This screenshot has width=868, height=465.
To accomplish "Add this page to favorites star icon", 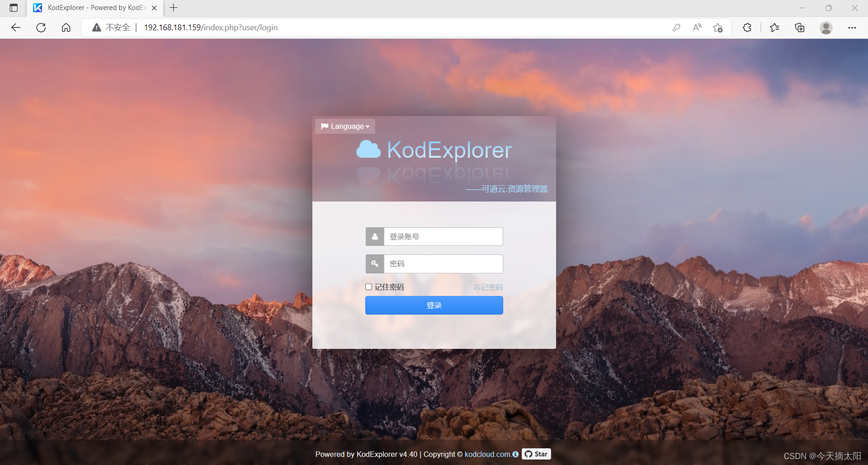I will (717, 28).
